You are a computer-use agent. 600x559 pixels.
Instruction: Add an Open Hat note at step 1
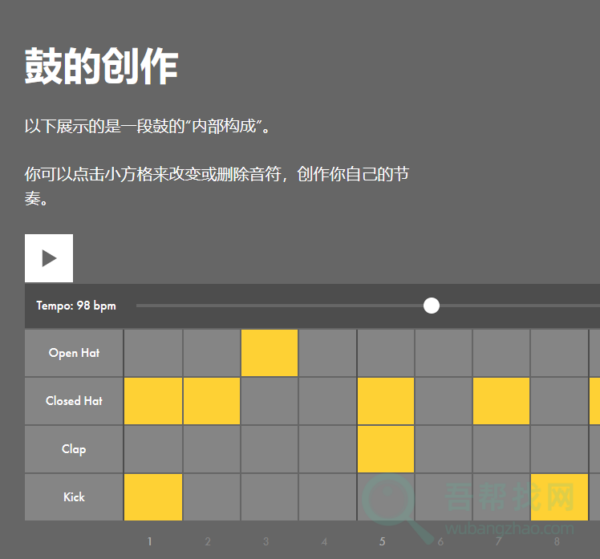[x=153, y=353]
